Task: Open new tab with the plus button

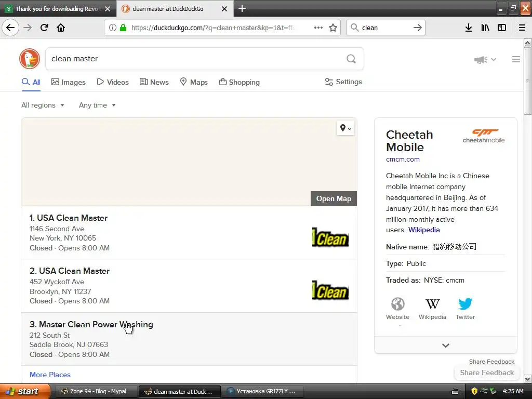Action: pos(242,8)
